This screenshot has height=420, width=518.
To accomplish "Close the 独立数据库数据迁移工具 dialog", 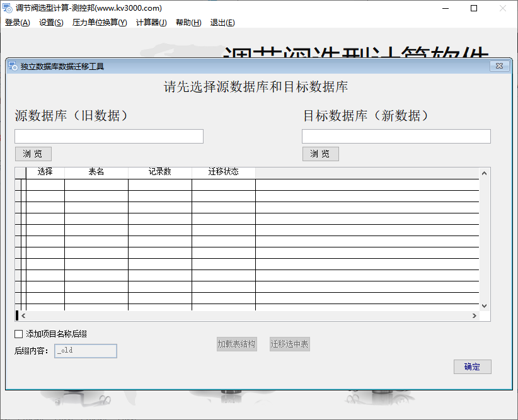I will [x=500, y=66].
